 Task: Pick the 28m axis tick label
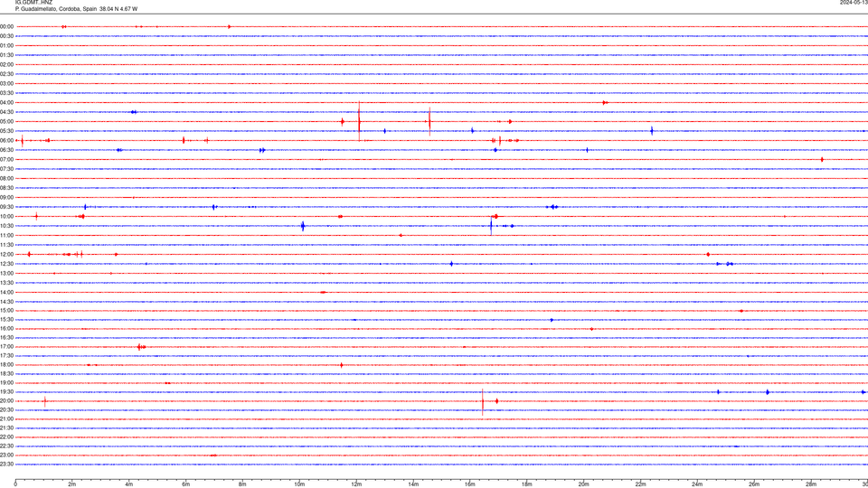click(x=811, y=484)
